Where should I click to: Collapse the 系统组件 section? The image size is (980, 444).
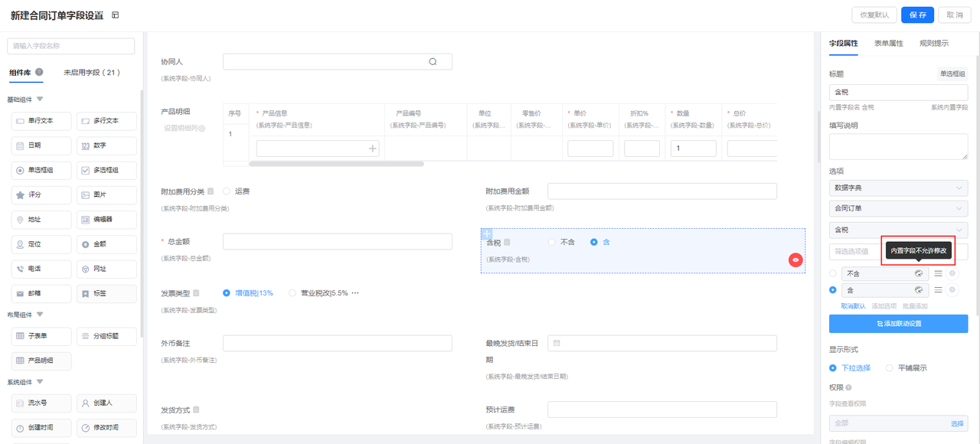click(x=40, y=381)
